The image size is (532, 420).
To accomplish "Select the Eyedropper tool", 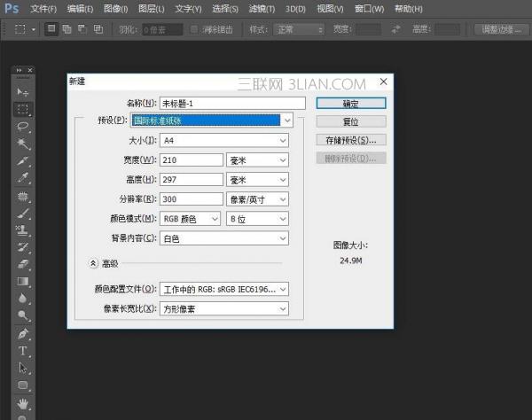I will click(x=24, y=178).
